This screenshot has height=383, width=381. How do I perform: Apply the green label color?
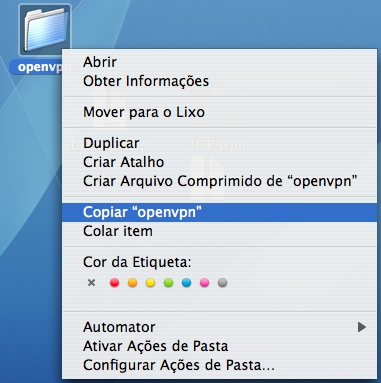(x=168, y=283)
